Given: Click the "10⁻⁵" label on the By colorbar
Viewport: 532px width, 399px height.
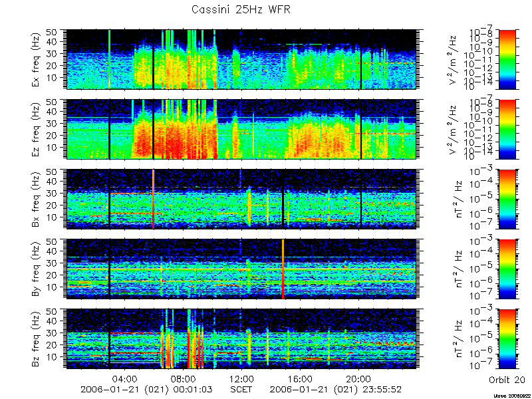Looking at the screenshot, I should (x=481, y=268).
